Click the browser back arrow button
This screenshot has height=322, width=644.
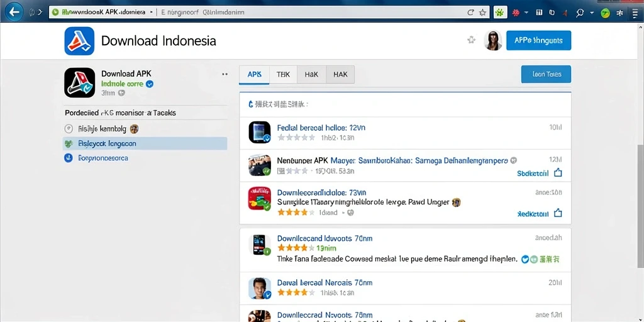pos(14,12)
